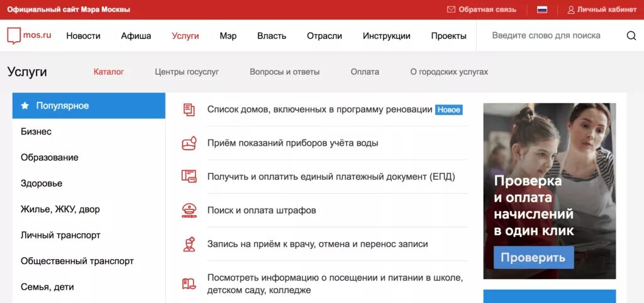The image size is (644, 303).
Task: Click the Услуги page heading
Action: click(x=27, y=72)
